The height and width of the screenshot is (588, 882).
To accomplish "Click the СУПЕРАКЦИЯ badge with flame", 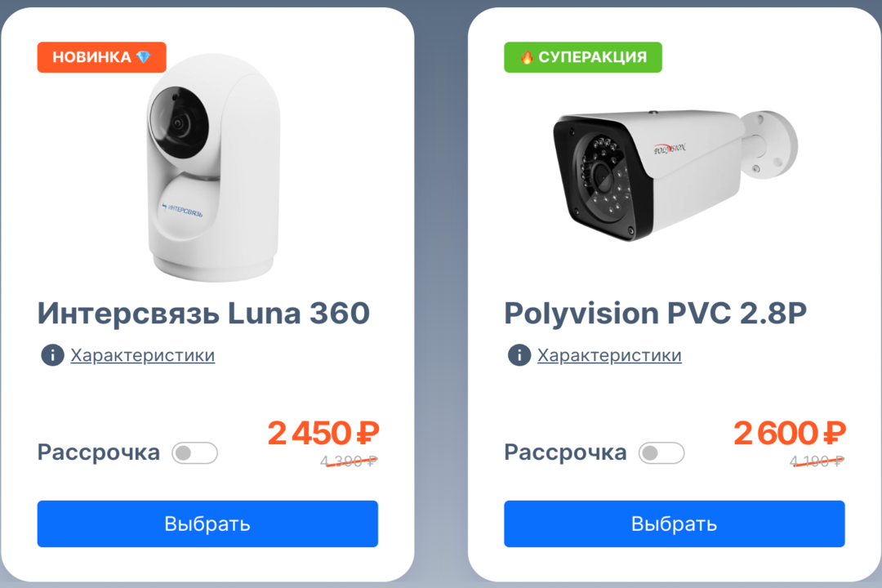I will [583, 57].
